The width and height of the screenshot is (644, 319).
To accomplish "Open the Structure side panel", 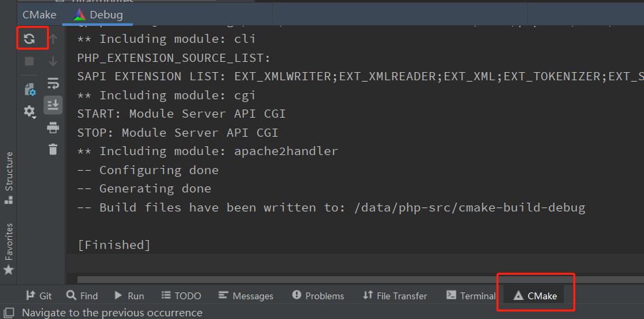I will click(x=9, y=176).
